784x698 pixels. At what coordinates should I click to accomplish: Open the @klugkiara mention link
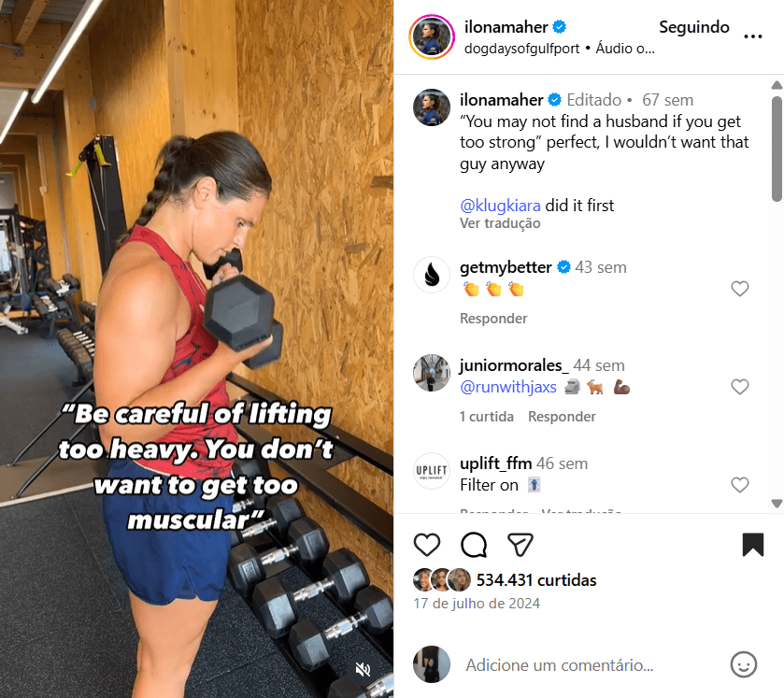pos(500,206)
